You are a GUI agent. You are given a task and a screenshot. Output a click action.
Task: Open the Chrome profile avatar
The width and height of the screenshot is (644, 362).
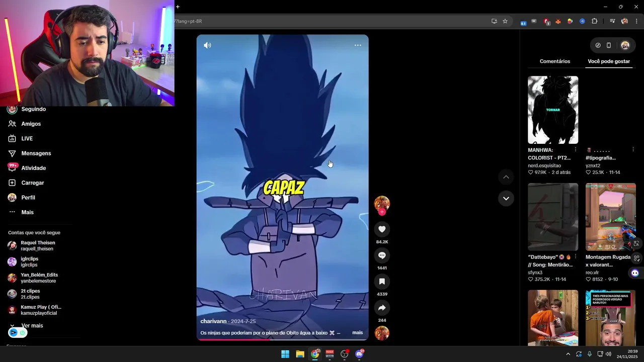(x=624, y=21)
